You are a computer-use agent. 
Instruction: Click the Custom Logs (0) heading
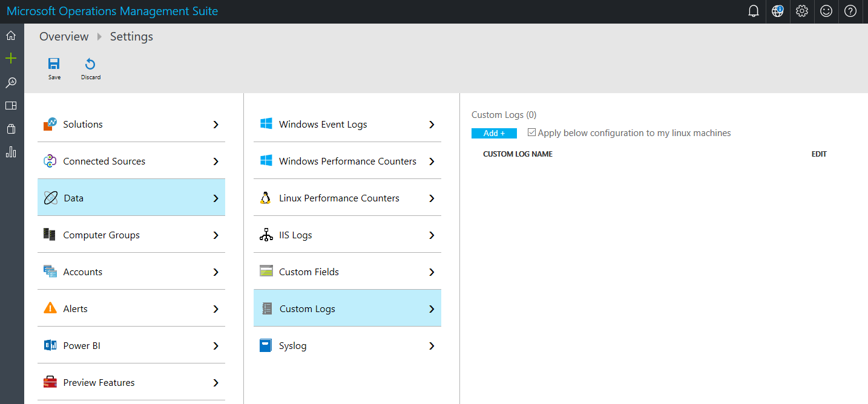[504, 115]
